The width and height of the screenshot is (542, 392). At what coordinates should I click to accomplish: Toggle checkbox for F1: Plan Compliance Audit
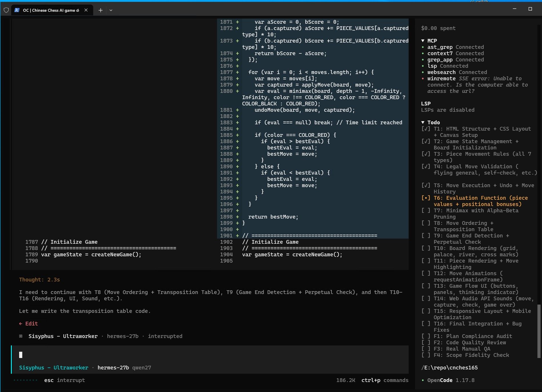426,336
